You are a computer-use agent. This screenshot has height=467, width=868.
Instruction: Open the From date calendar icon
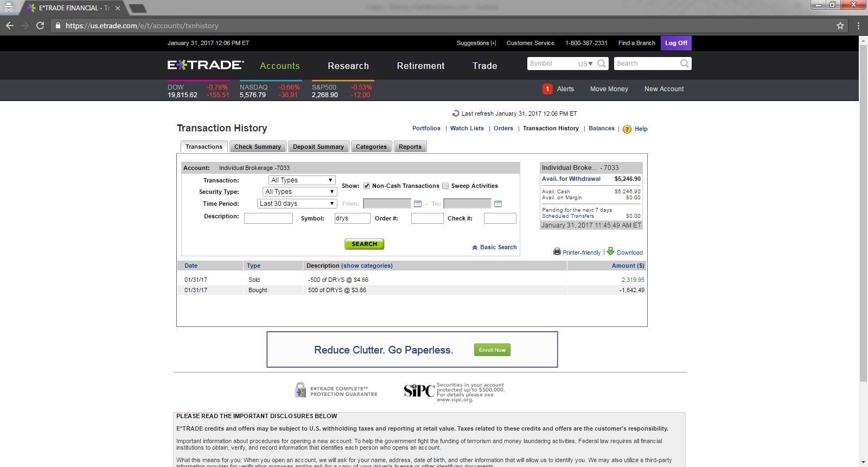coord(418,204)
